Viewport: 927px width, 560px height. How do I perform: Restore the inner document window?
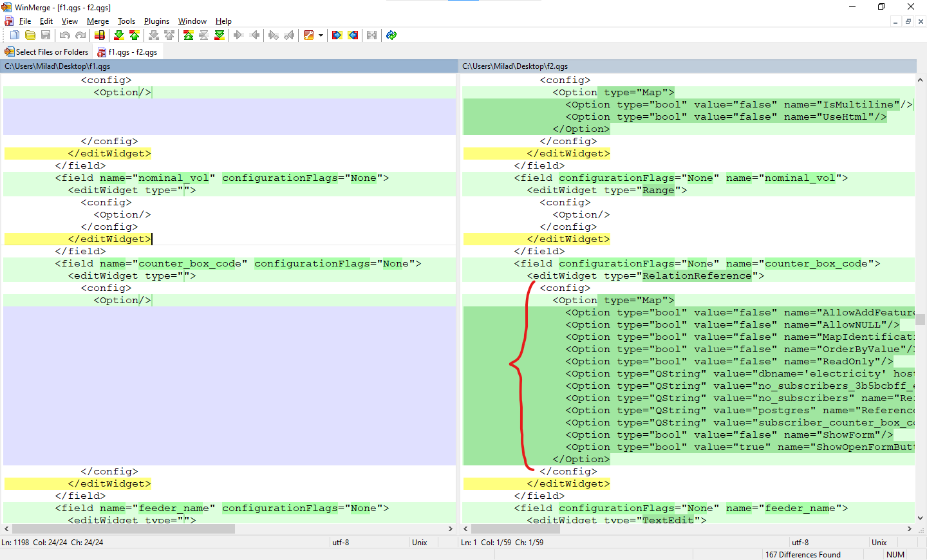click(908, 21)
